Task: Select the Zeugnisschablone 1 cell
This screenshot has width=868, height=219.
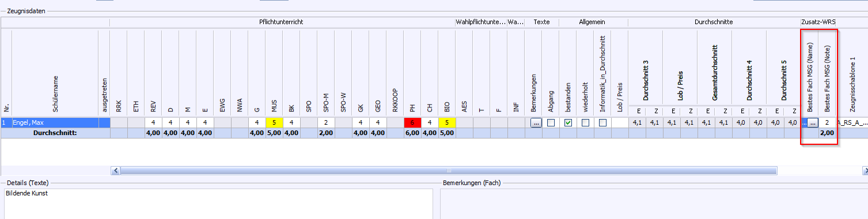Action: pyautogui.click(x=852, y=122)
